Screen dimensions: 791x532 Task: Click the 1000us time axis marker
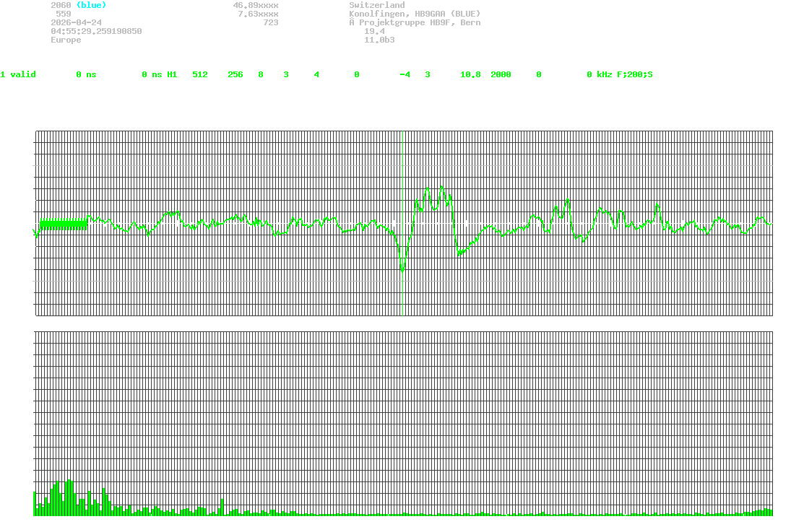click(x=767, y=326)
